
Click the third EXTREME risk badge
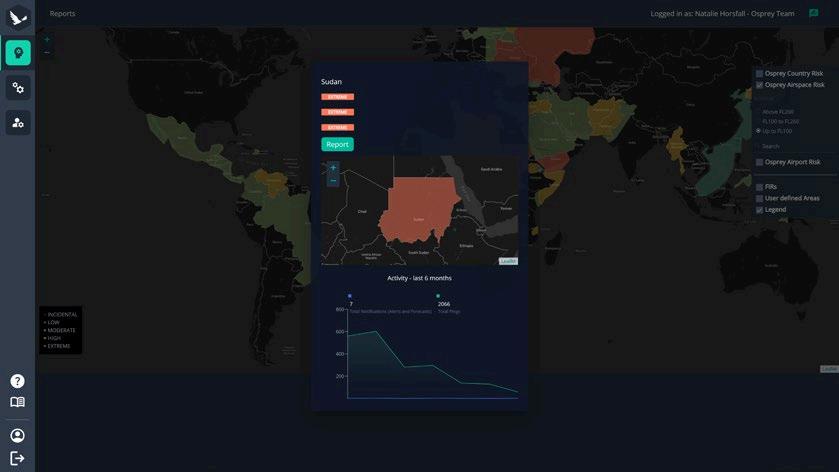pos(337,127)
